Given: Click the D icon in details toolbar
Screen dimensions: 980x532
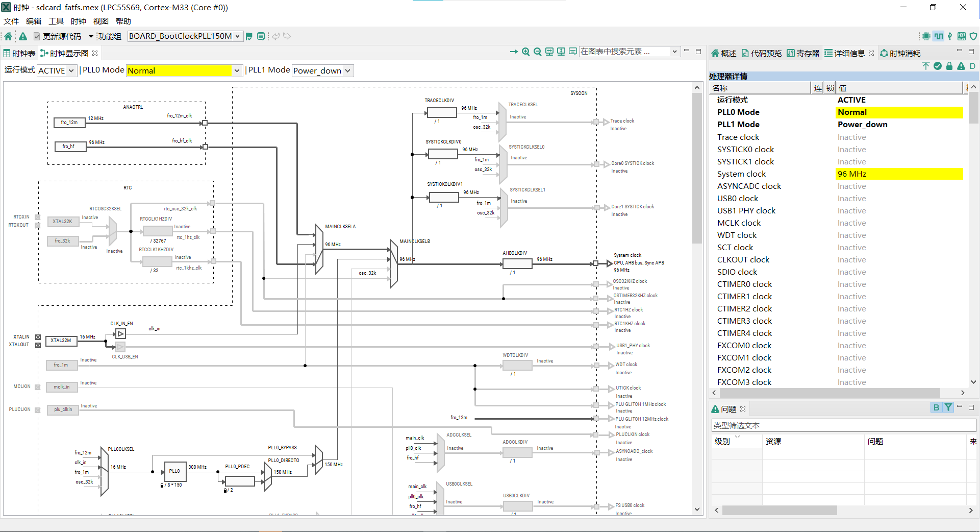Looking at the screenshot, I should pos(973,66).
